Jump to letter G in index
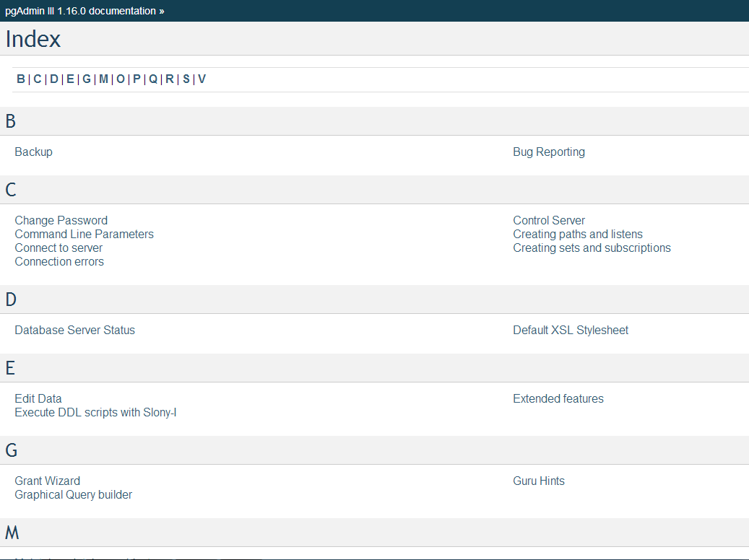This screenshot has height=560, width=749. point(87,79)
